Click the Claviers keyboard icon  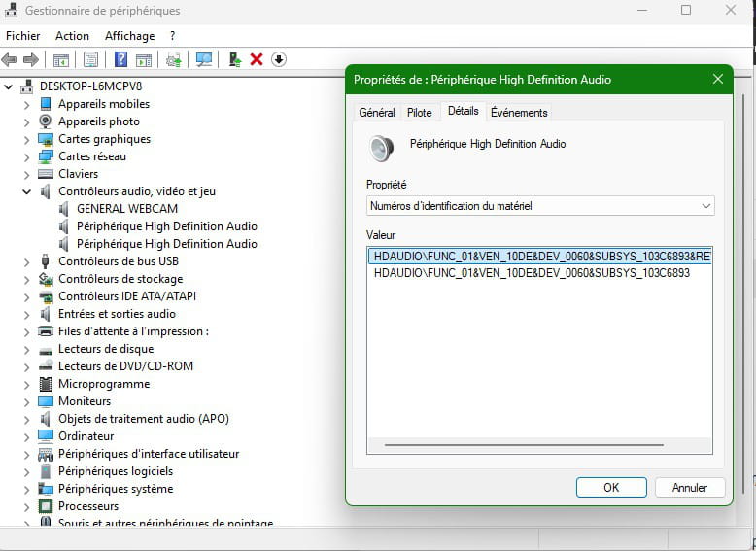coord(46,174)
